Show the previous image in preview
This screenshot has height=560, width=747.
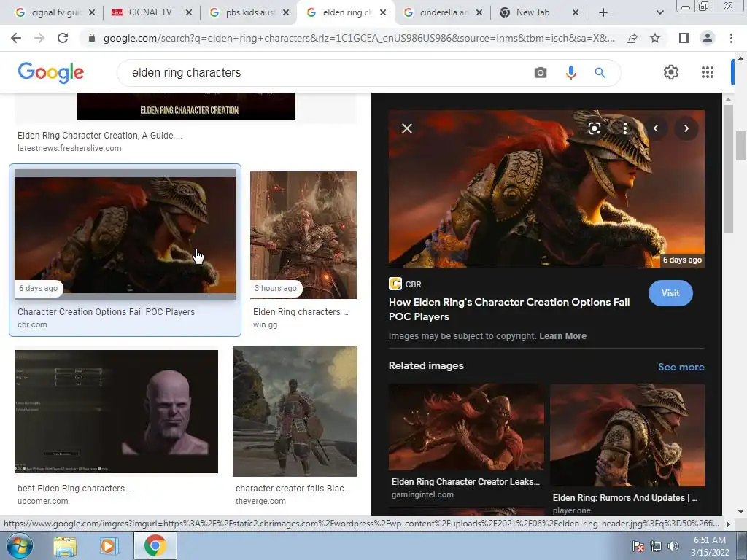656,128
